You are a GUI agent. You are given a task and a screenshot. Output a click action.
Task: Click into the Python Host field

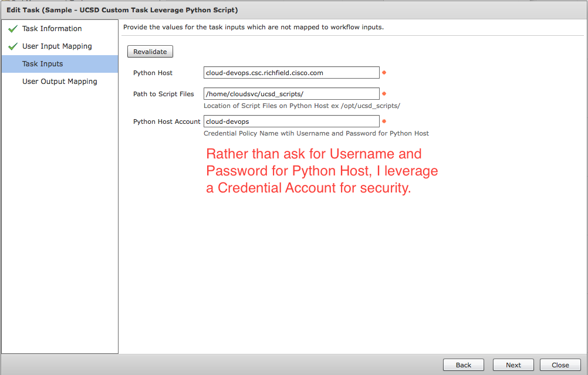292,73
